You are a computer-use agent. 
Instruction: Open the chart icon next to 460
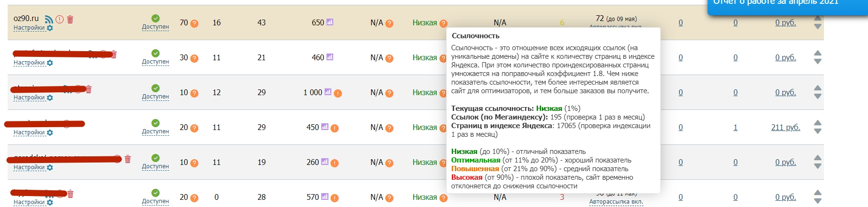coord(330,57)
